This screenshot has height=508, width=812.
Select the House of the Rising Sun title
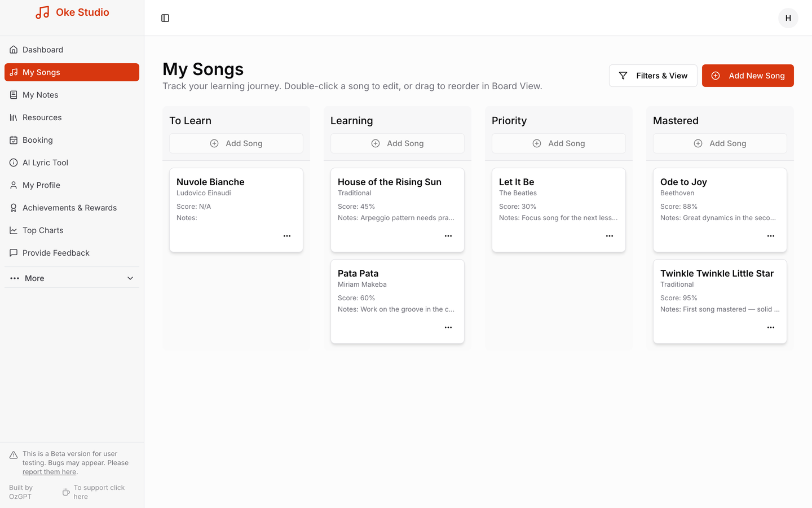390,182
